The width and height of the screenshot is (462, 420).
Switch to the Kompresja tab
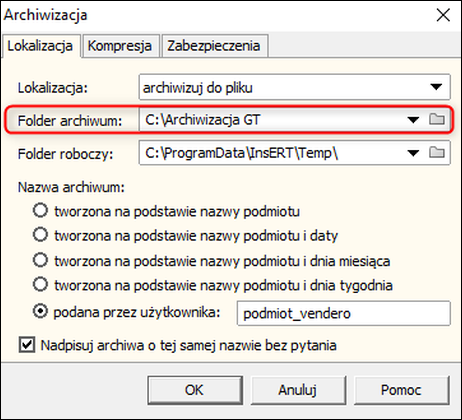point(120,46)
